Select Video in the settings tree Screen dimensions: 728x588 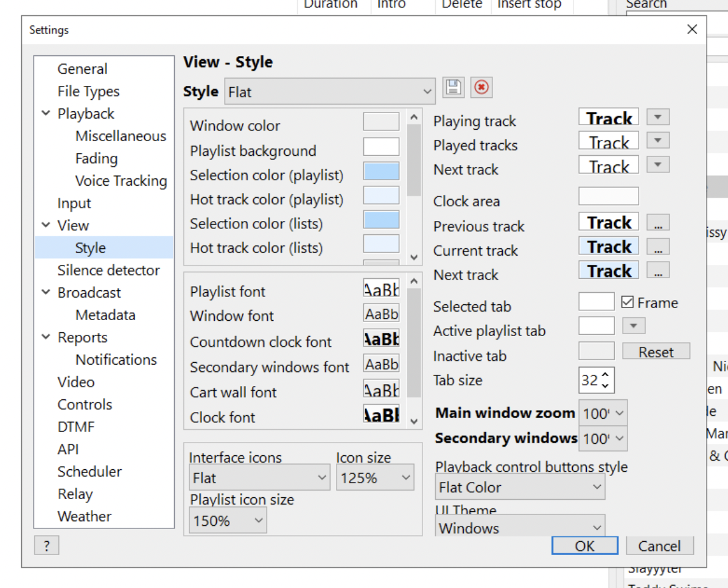[x=75, y=382]
